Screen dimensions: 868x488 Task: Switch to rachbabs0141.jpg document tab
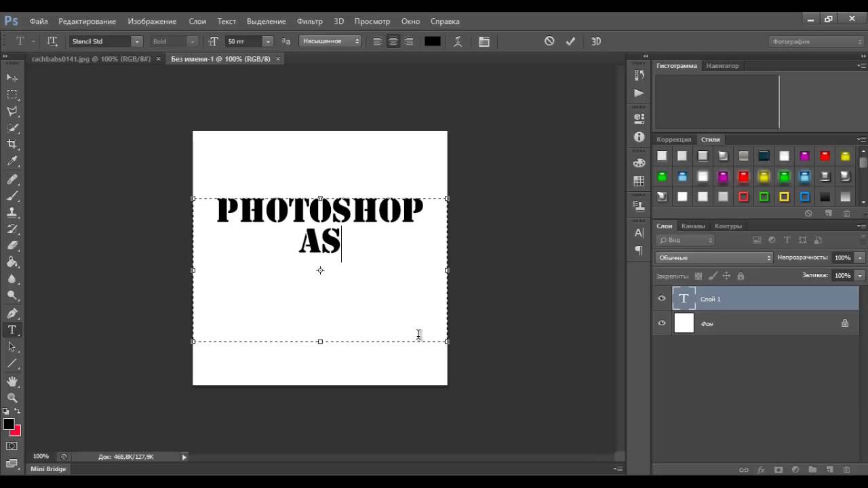91,59
